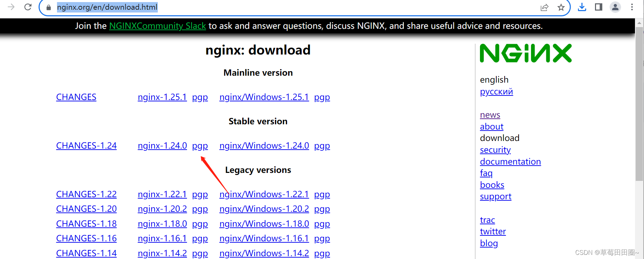
Task: Open the Chrome three-dot menu
Action: click(x=632, y=7)
